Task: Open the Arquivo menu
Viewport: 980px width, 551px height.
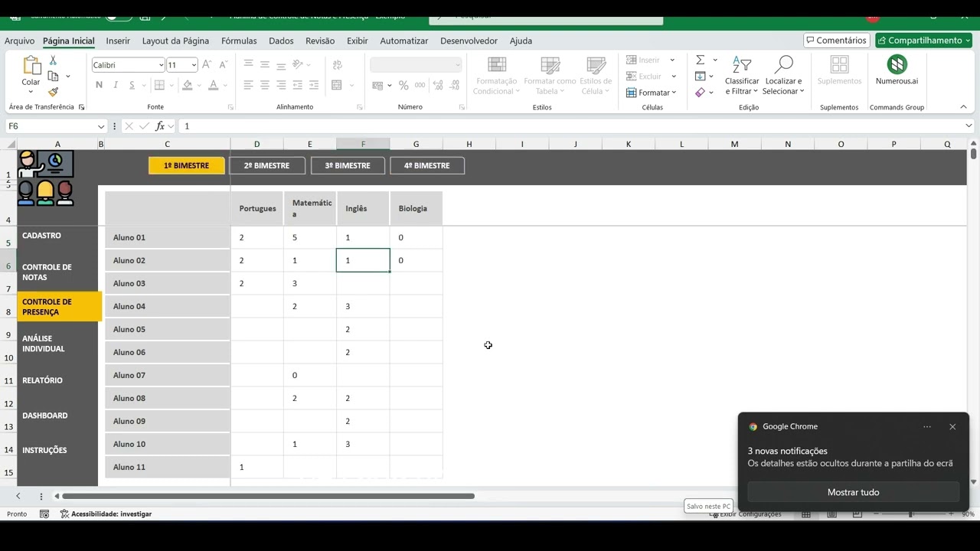Action: coord(19,41)
